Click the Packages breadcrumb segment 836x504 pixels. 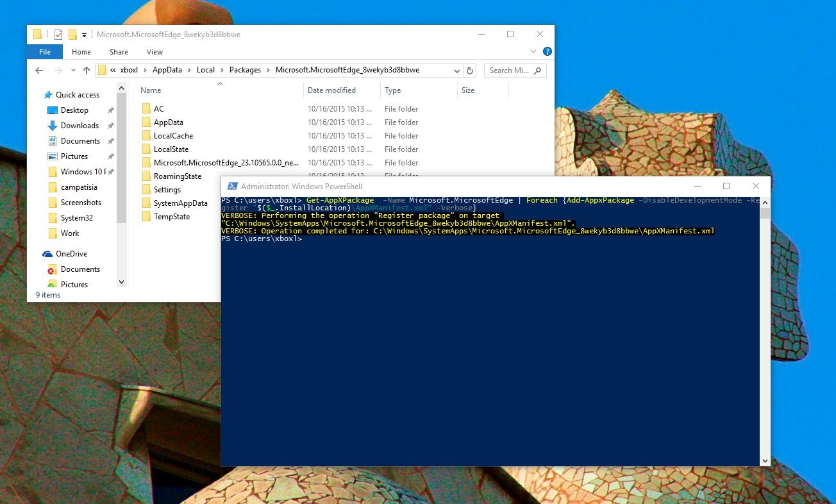coord(245,70)
